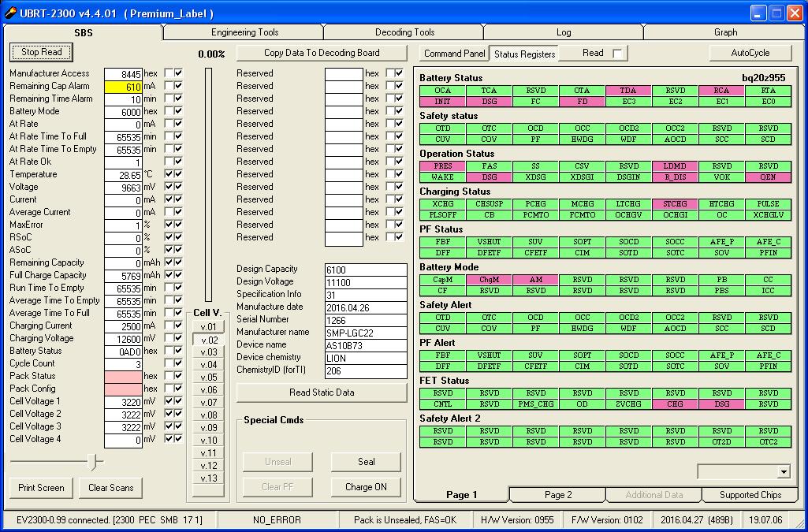Image resolution: width=808 pixels, height=532 pixels.
Task: Click the ChemistryID field value 206
Action: pos(366,370)
